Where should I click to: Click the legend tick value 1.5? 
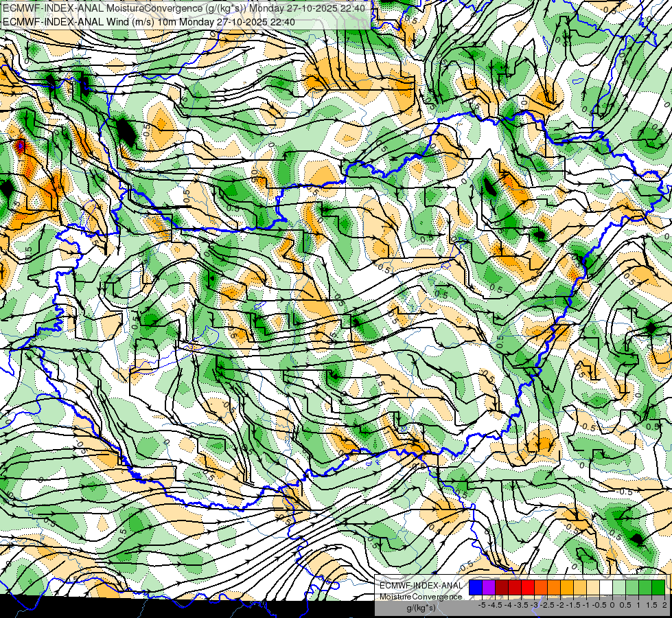point(652,605)
